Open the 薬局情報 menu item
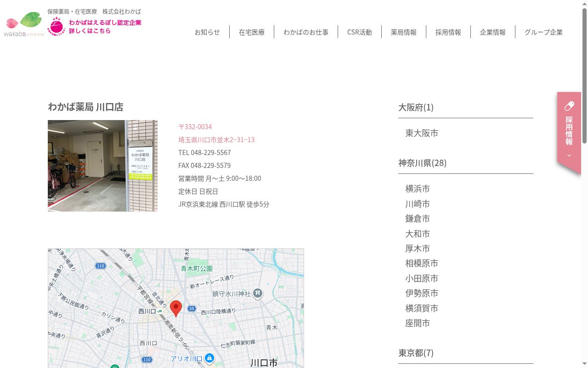 click(404, 32)
